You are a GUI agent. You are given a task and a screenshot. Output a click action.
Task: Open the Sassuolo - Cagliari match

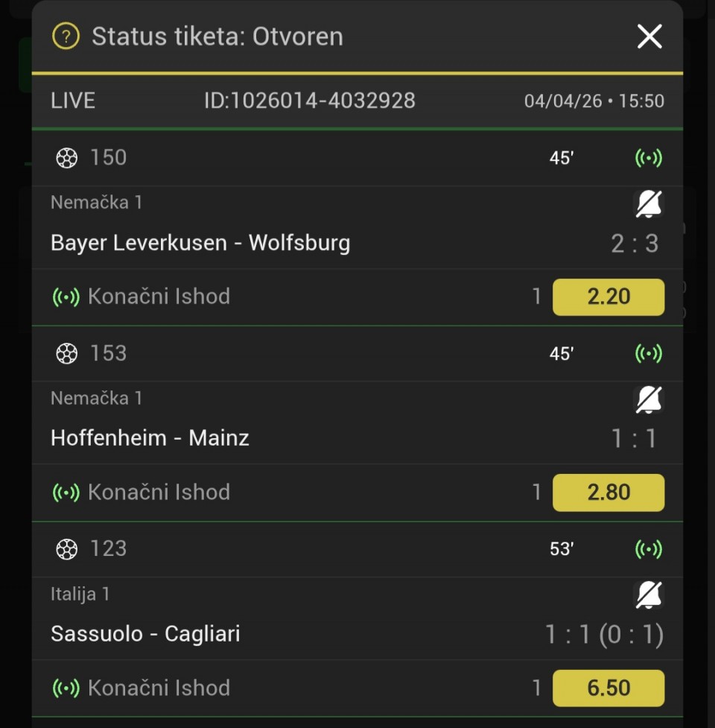pyautogui.click(x=145, y=634)
